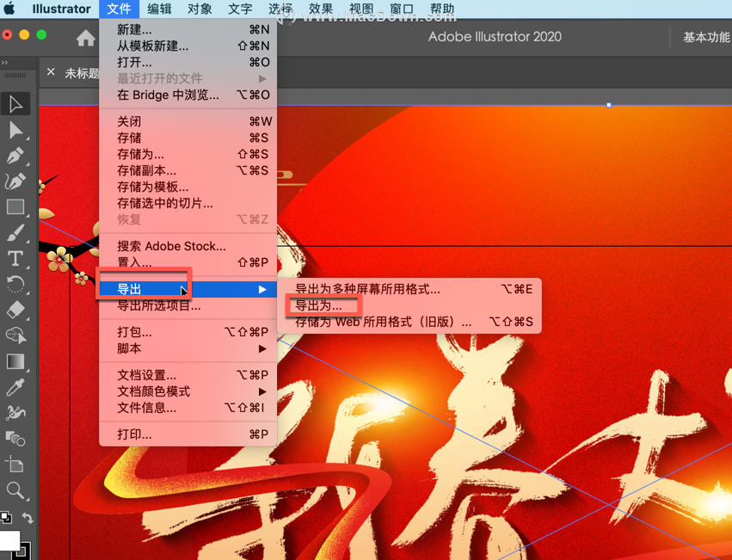Choose 从模板新建... menu item
Screen dimensions: 732x560
188,46
